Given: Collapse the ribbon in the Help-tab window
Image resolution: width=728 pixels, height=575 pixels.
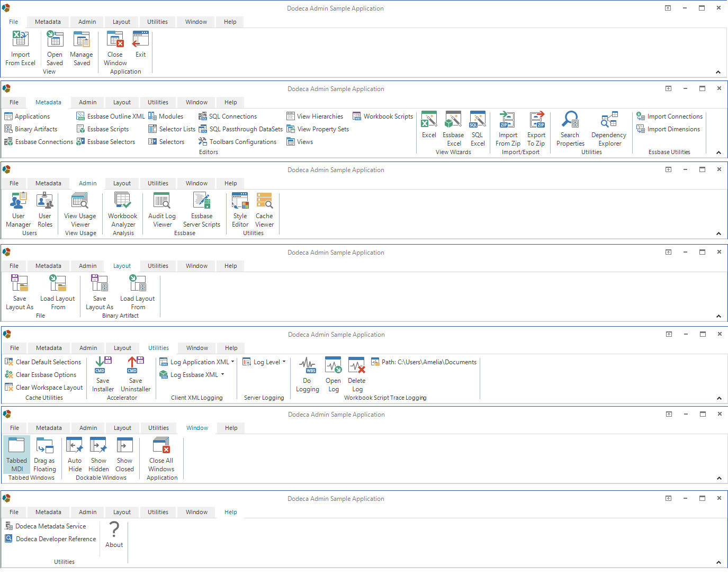Looking at the screenshot, I should (x=718, y=562).
